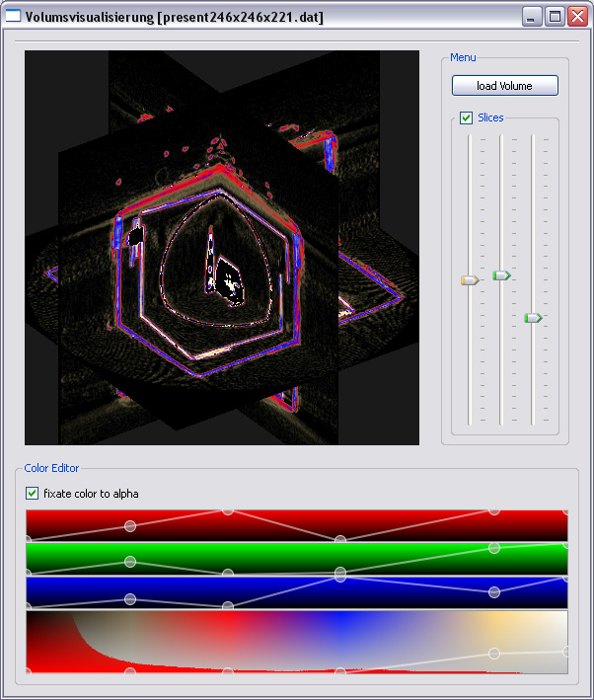
Task: Select second control point on green channel curve
Action: coord(130,561)
